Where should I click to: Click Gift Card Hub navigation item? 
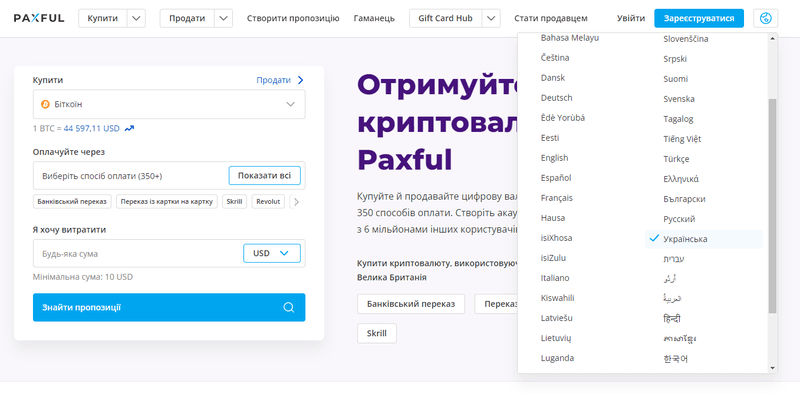pos(445,18)
